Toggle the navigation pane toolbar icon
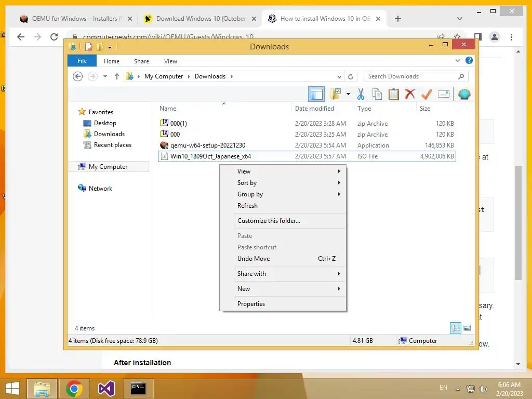This screenshot has height=399, width=532. [316, 94]
